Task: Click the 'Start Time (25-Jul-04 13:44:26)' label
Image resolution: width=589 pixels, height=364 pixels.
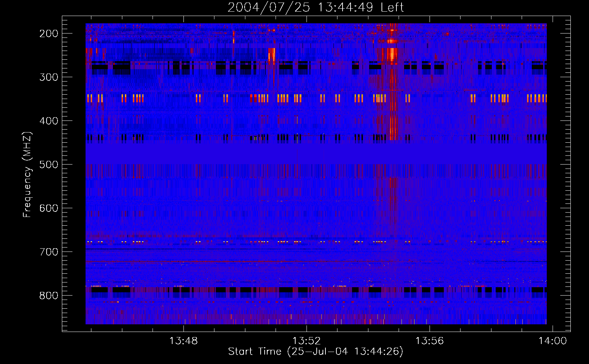Action: (x=316, y=352)
